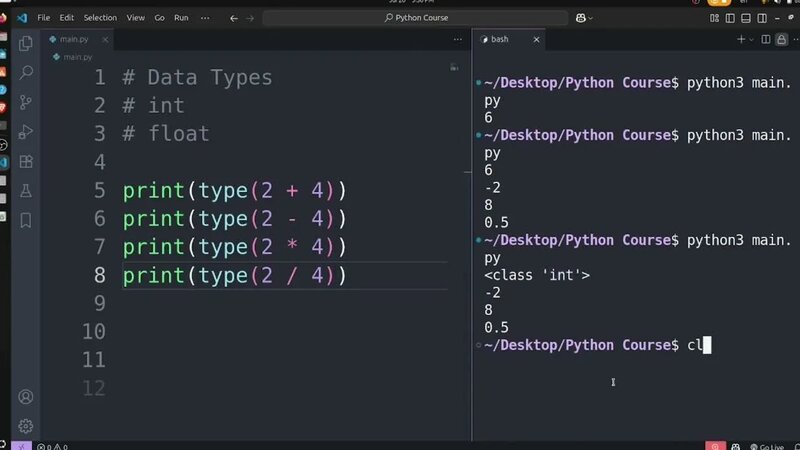Go back with the left arrow

[x=234, y=18]
